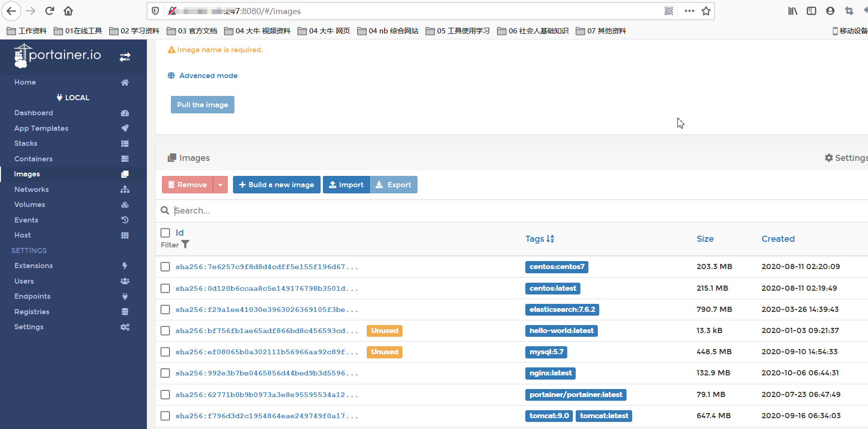
Task: Open image sha256:7e6257c9f8d8 link
Action: pos(267,267)
